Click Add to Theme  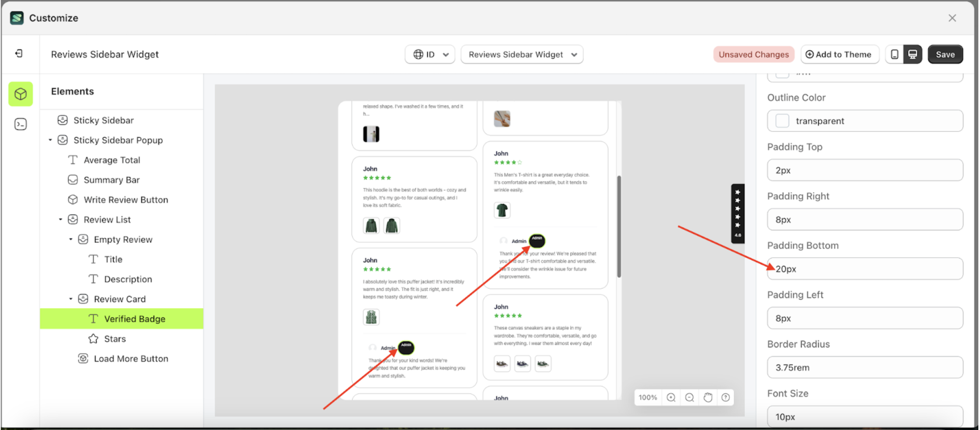[840, 54]
